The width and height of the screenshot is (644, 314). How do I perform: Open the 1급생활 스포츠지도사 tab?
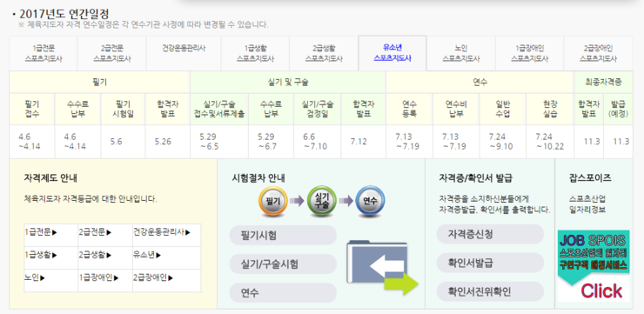(255, 53)
